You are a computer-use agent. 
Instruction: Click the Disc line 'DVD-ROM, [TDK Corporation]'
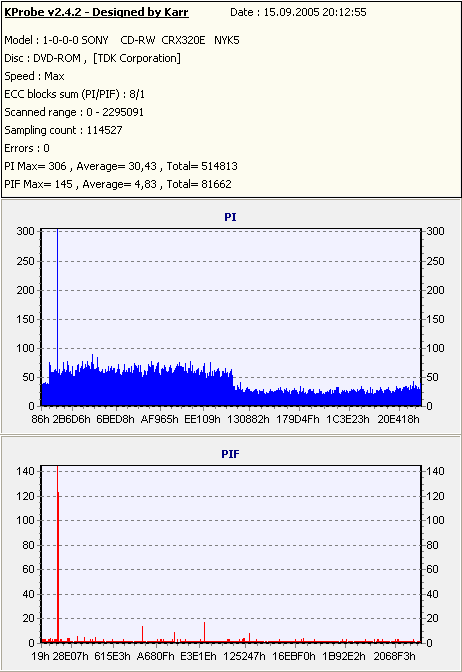[93, 58]
